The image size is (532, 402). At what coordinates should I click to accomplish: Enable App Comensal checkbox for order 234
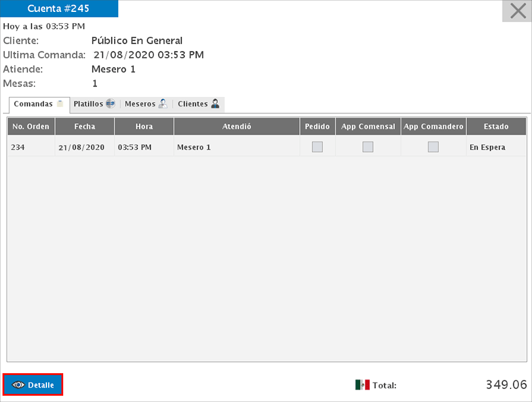[x=368, y=147]
